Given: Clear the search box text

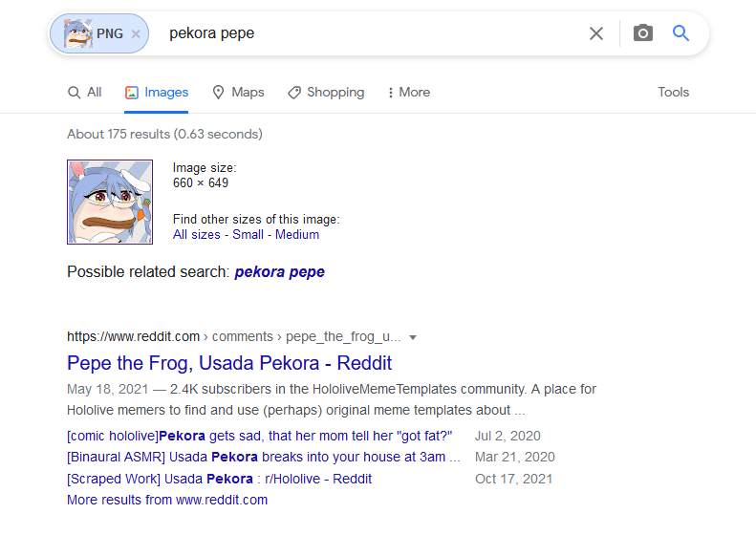Looking at the screenshot, I should coord(596,33).
